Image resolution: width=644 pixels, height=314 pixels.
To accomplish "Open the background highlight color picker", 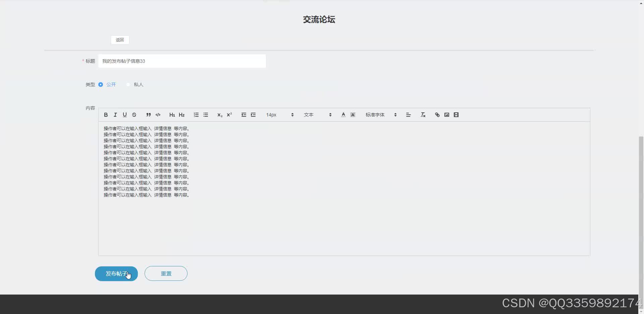I will point(353,115).
